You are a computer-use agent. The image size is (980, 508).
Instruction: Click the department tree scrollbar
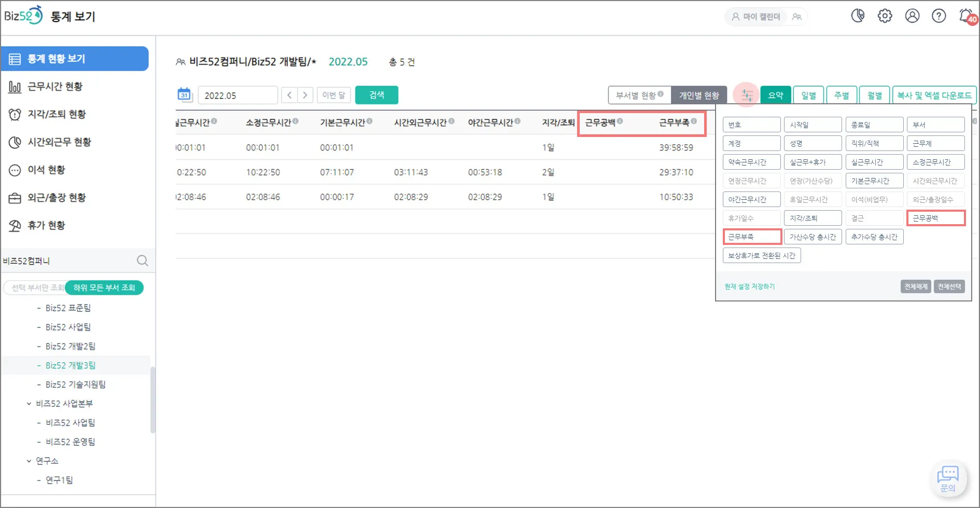click(153, 400)
